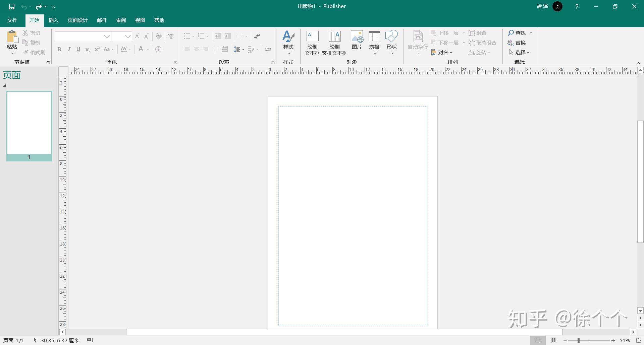Click the zoom in plus button

click(613, 340)
